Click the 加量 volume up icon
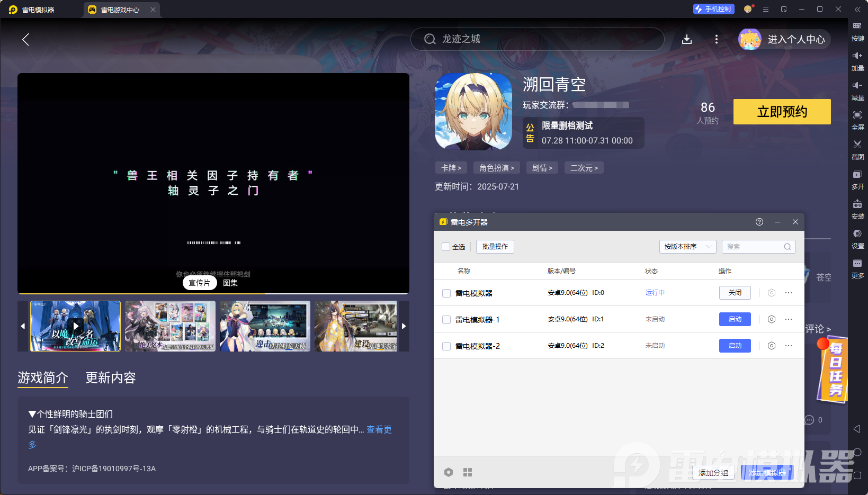 pyautogui.click(x=857, y=56)
